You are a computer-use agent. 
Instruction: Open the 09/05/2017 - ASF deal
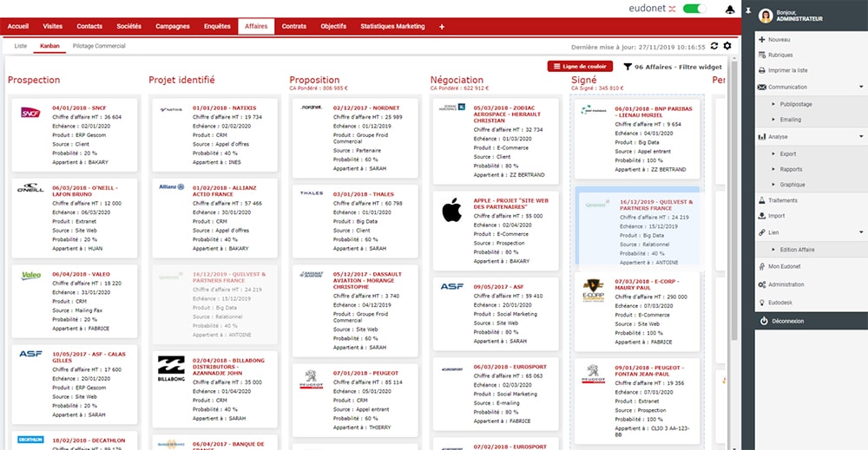click(x=498, y=288)
